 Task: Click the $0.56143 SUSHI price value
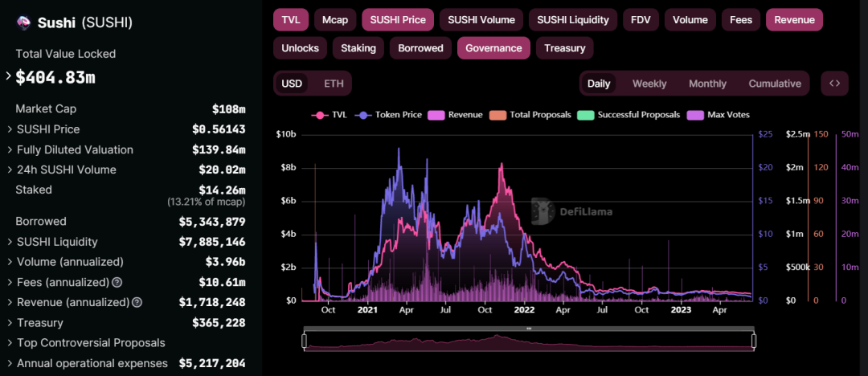[219, 129]
